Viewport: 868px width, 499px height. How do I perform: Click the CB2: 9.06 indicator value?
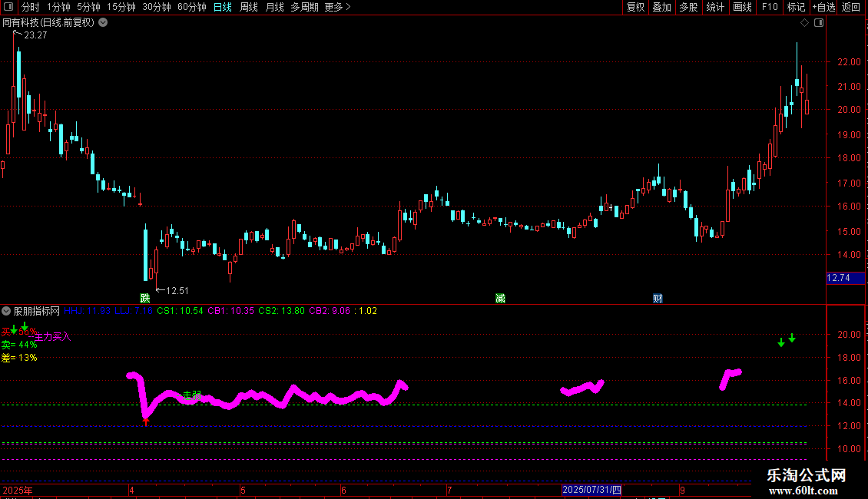pyautogui.click(x=330, y=311)
